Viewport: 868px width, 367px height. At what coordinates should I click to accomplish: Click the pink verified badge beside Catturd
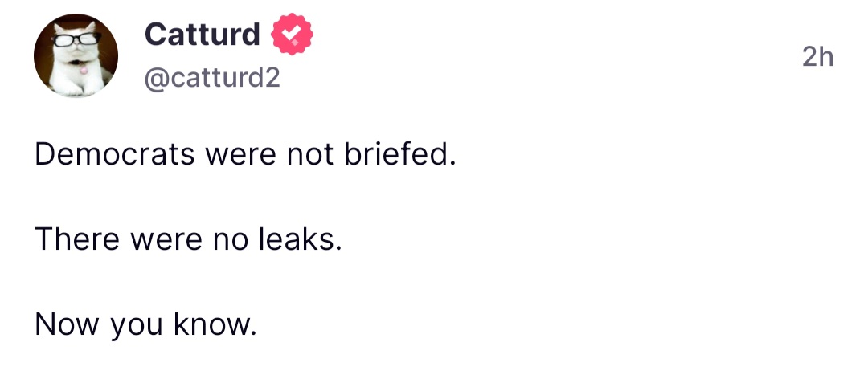click(292, 34)
